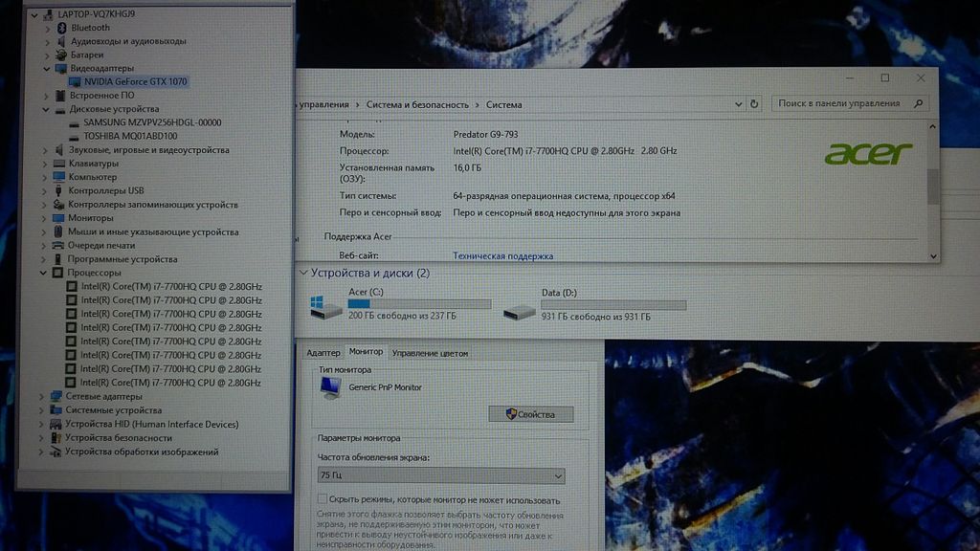Toggle hide modes the monitor cannot use
980x551 pixels.
tap(322, 499)
